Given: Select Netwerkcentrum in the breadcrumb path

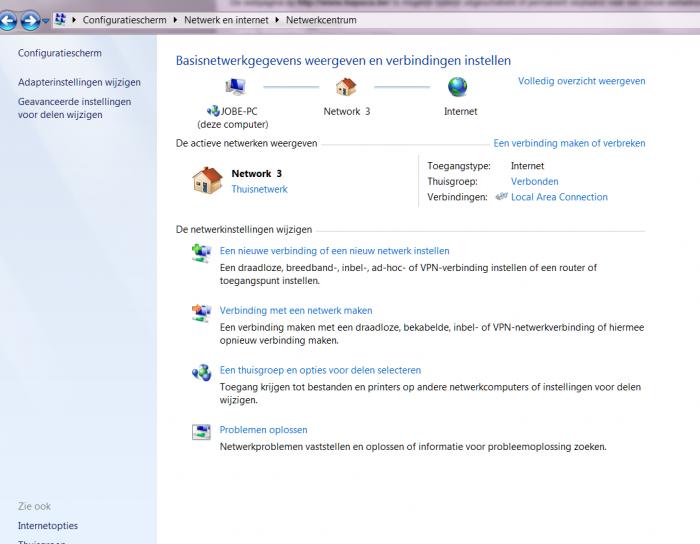Looking at the screenshot, I should point(321,20).
